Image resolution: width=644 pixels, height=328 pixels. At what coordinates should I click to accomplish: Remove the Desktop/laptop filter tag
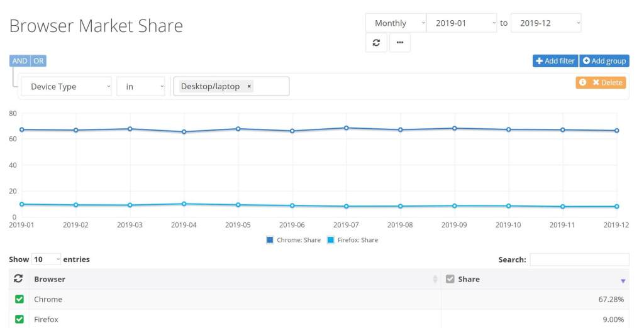click(x=249, y=87)
